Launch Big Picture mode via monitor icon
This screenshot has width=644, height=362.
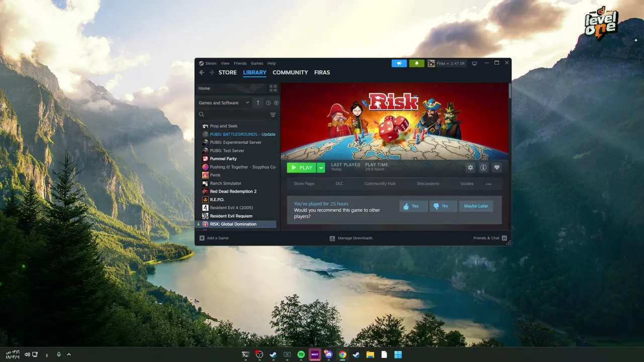[x=474, y=63]
